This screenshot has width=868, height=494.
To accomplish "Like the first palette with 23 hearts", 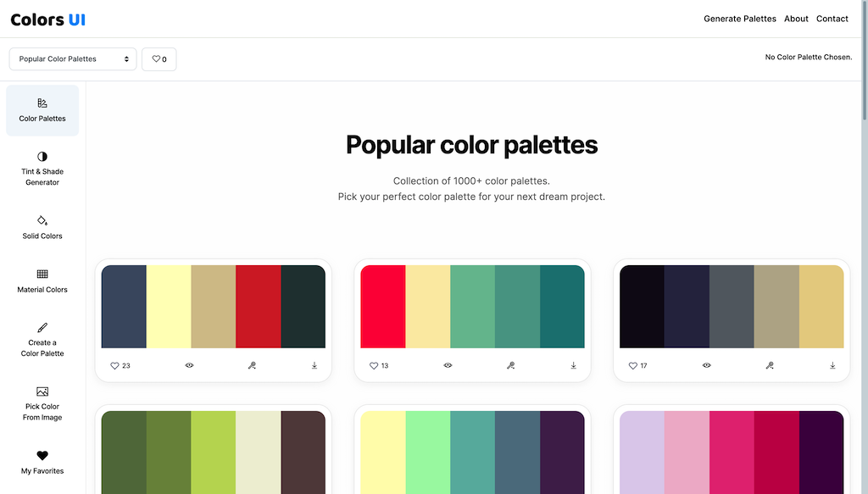I will pyautogui.click(x=120, y=366).
